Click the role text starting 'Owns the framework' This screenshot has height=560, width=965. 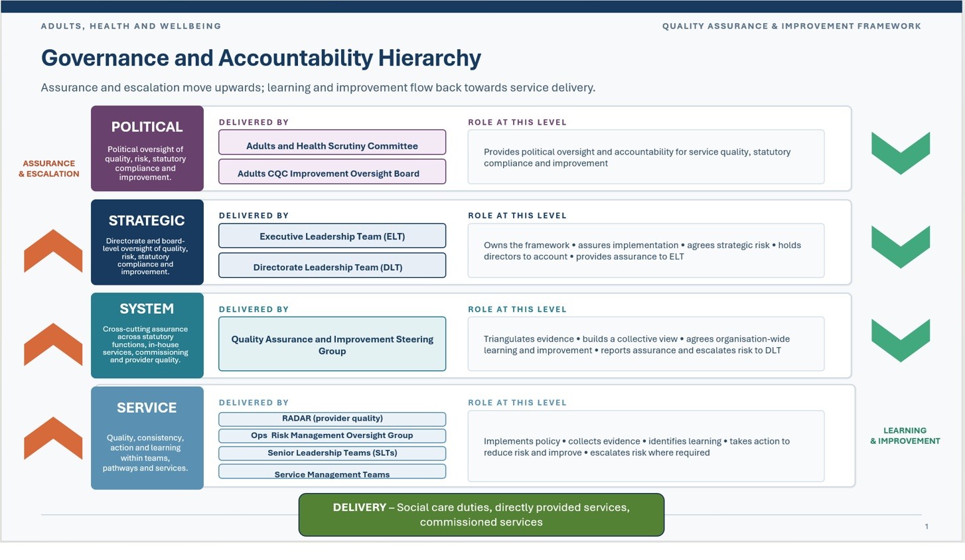pyautogui.click(x=642, y=251)
